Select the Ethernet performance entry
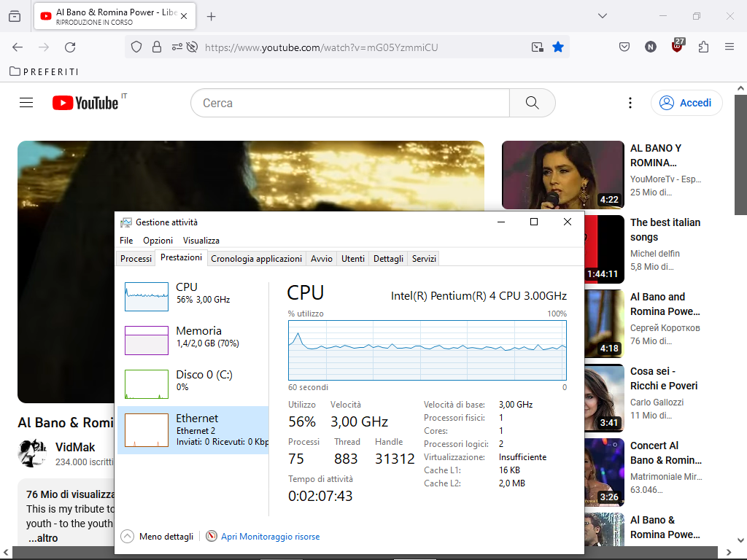Image resolution: width=747 pixels, height=560 pixels. [193, 430]
